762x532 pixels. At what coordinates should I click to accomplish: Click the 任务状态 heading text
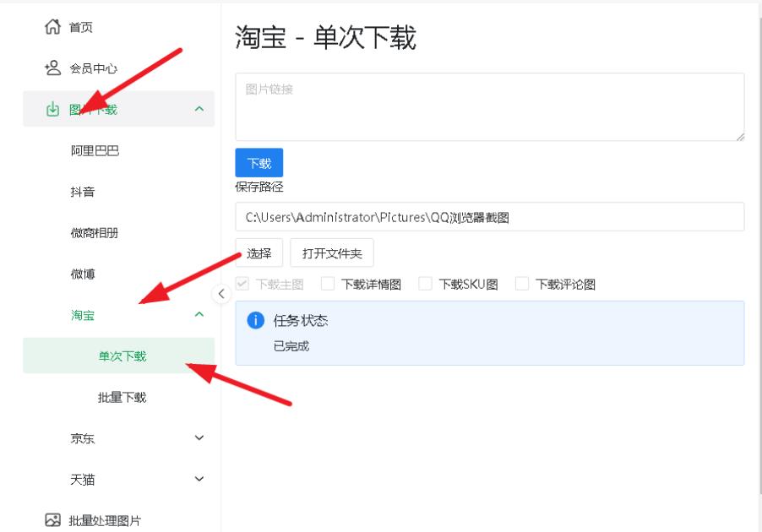pyautogui.click(x=301, y=320)
